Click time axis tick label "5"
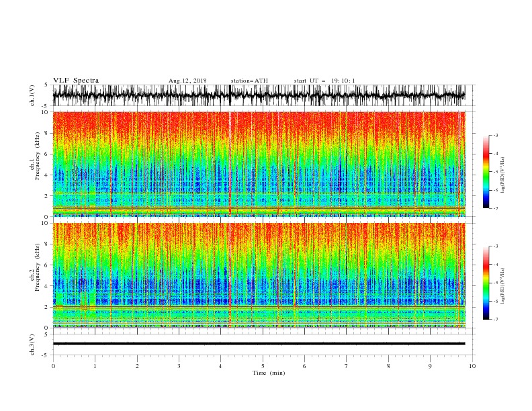The image size is (532, 411). [x=263, y=366]
